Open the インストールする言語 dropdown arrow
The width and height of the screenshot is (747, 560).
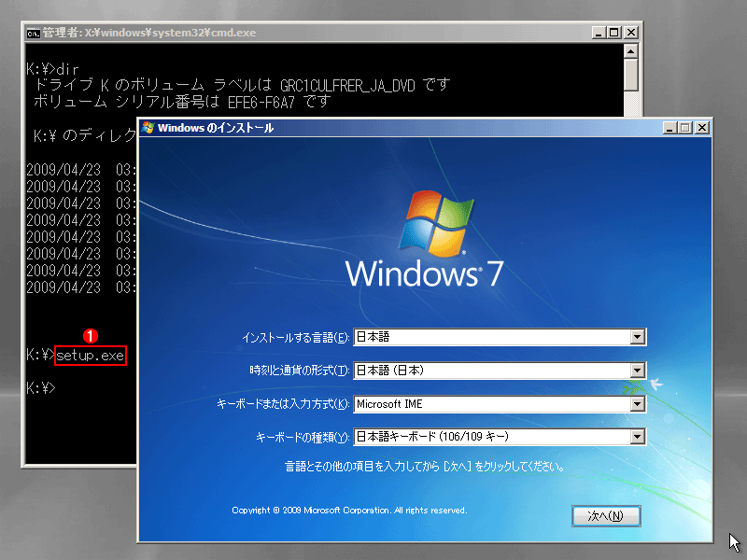point(637,337)
